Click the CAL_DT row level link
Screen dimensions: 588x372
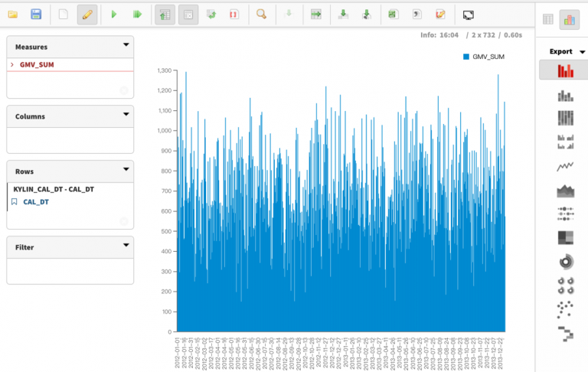(x=36, y=202)
